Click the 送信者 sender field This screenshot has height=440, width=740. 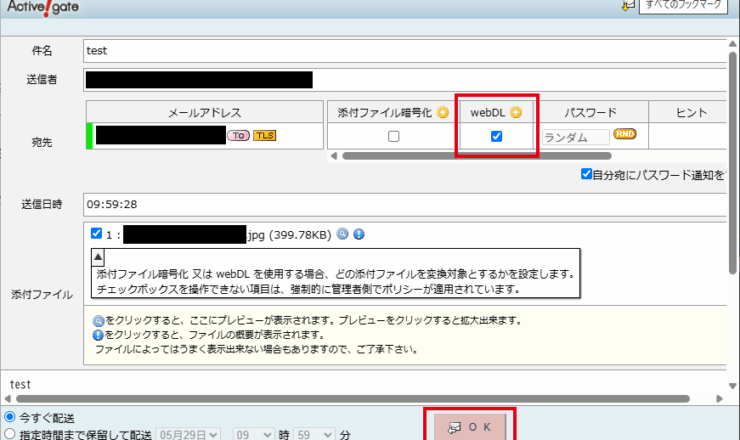404,80
